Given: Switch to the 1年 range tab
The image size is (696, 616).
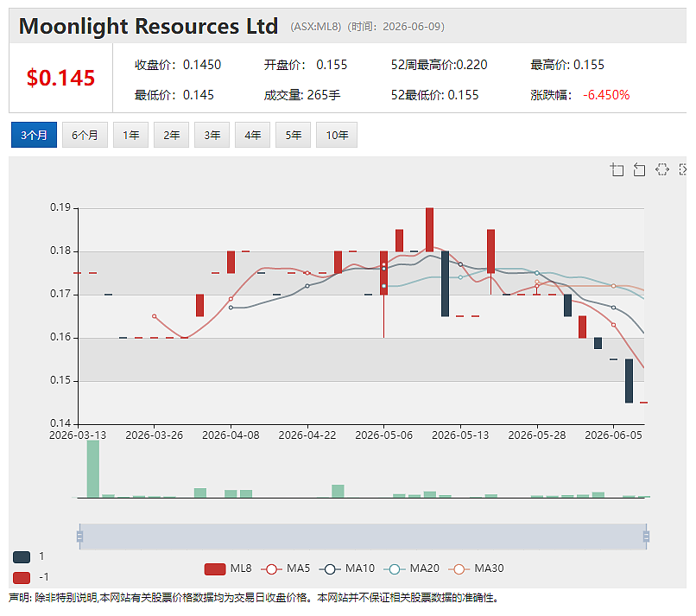Looking at the screenshot, I should [x=130, y=135].
